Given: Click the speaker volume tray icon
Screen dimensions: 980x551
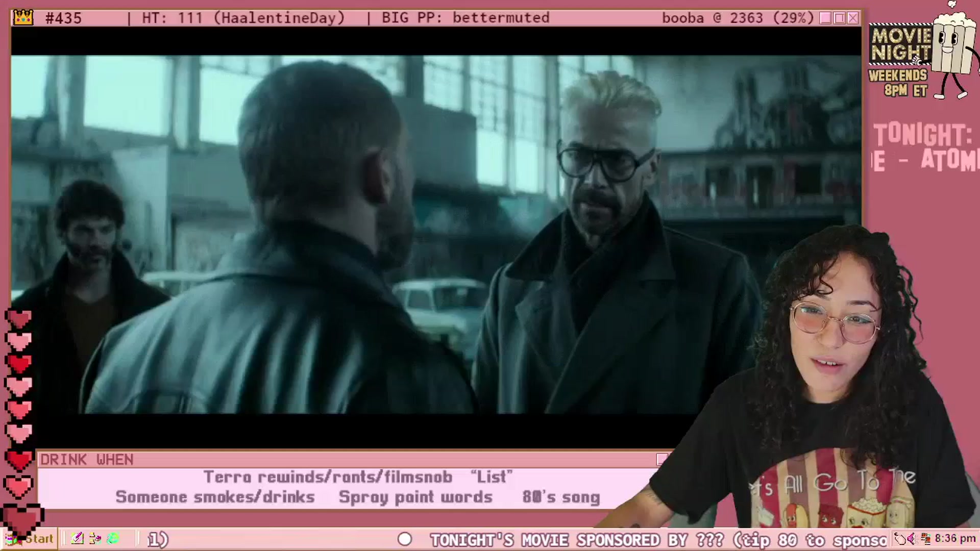Looking at the screenshot, I should [x=912, y=539].
